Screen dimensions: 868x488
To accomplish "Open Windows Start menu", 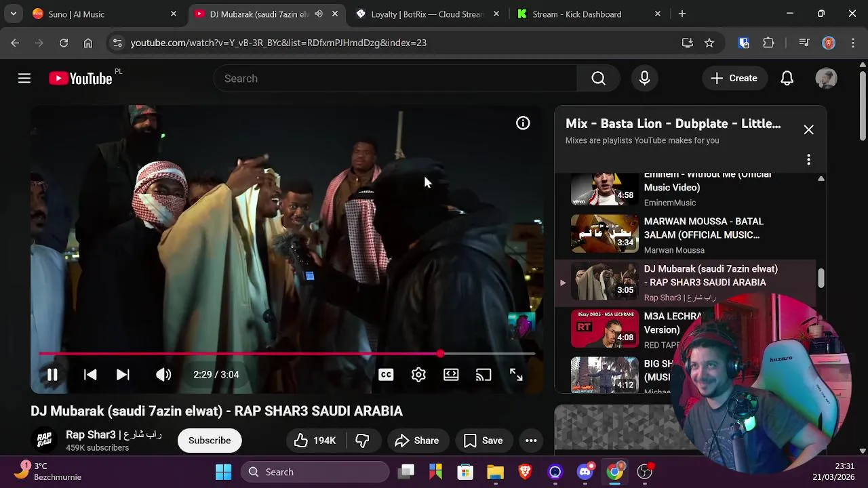I will point(223,472).
